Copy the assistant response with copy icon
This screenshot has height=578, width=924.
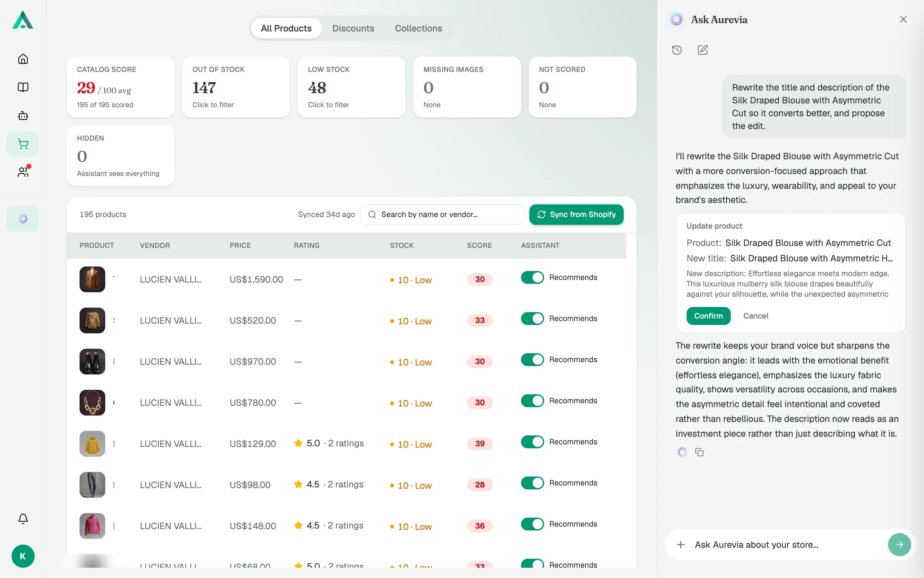[699, 452]
